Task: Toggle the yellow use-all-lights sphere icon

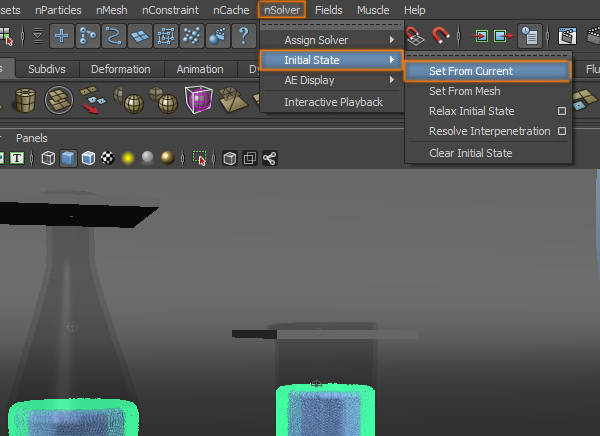Action: [128, 158]
